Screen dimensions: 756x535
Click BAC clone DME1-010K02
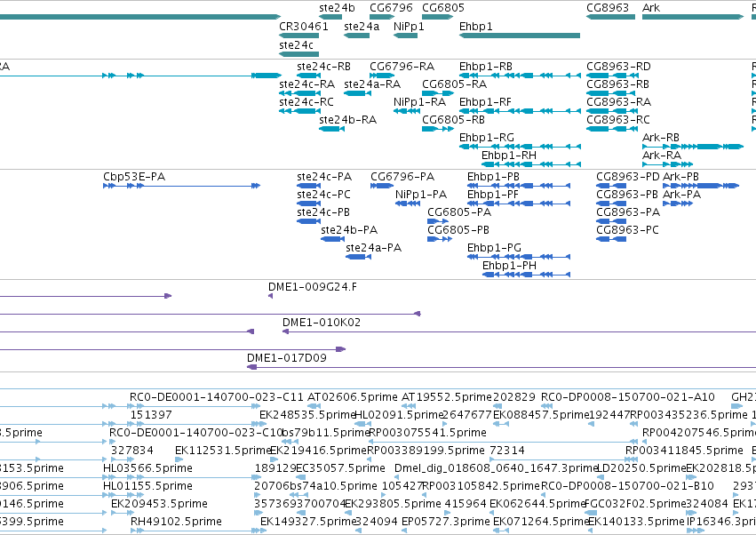click(520, 331)
